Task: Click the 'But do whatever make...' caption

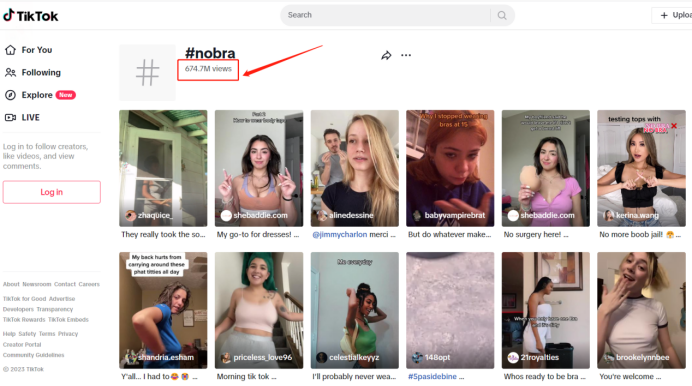Action: pos(449,234)
